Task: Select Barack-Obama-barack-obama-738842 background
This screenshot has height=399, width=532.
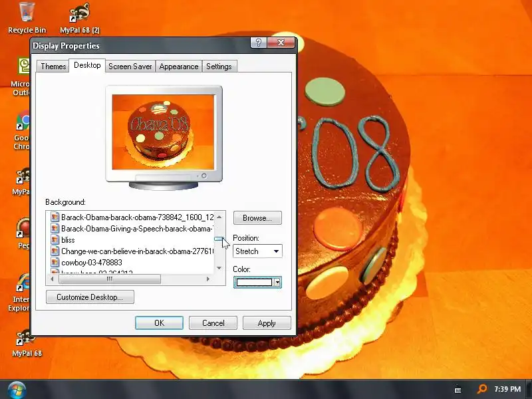Action: tap(138, 217)
